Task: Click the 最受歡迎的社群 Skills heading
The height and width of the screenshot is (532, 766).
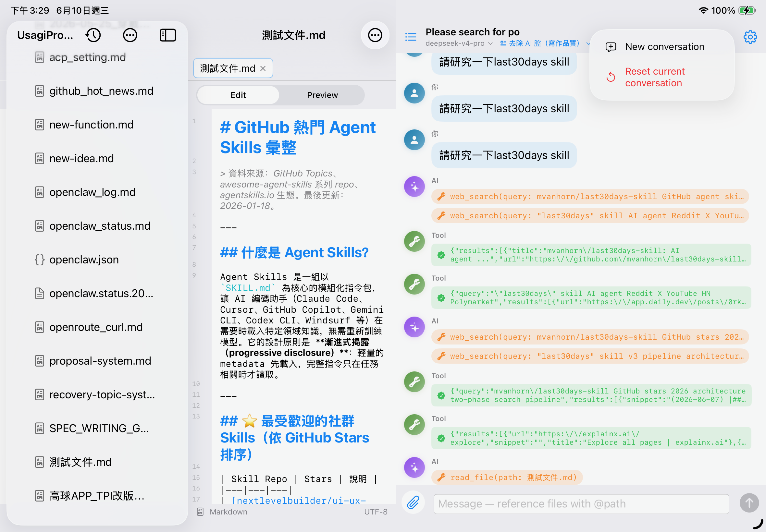Action: coord(294,438)
